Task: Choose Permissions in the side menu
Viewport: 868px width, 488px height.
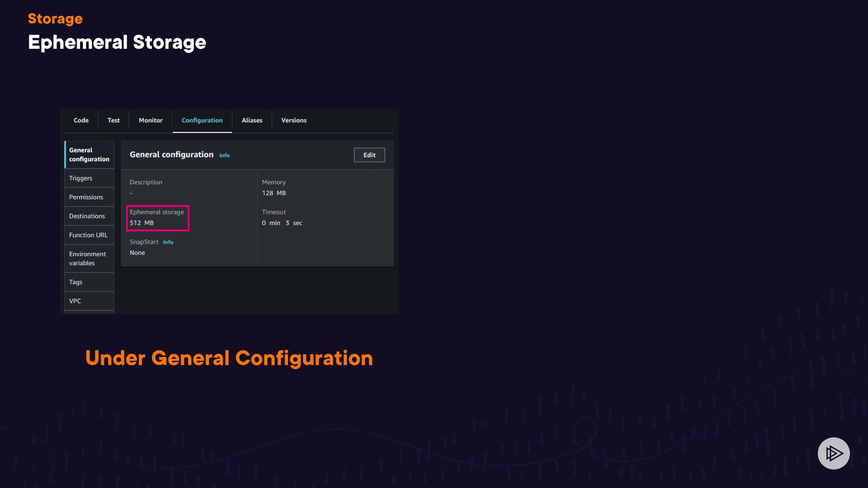Action: pos(86,197)
